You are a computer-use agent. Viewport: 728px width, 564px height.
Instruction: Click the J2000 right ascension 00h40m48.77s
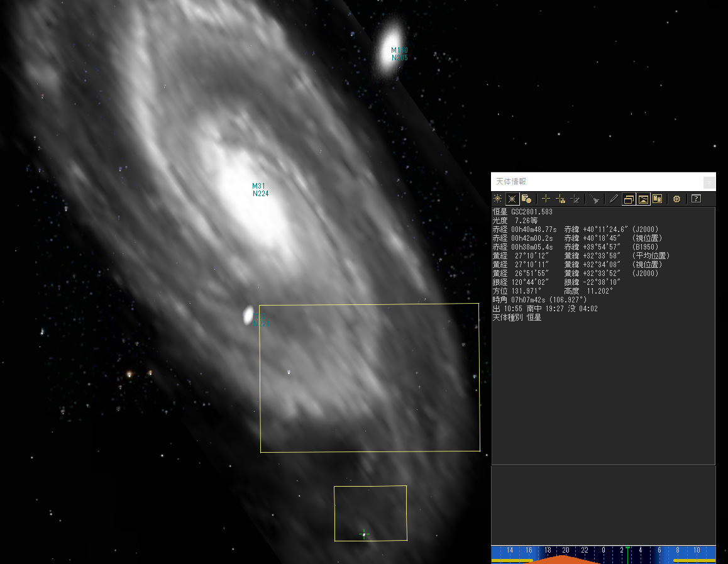(534, 229)
